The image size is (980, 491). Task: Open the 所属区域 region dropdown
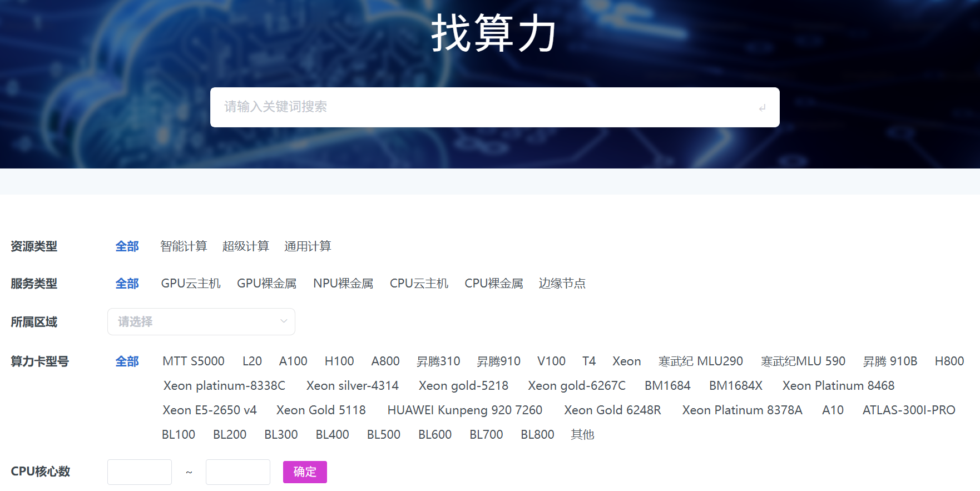(201, 322)
